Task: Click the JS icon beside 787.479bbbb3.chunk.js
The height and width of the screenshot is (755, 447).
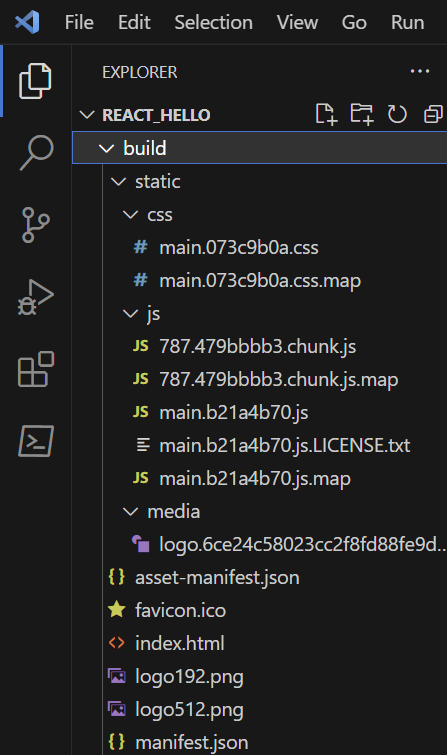Action: click(x=141, y=346)
